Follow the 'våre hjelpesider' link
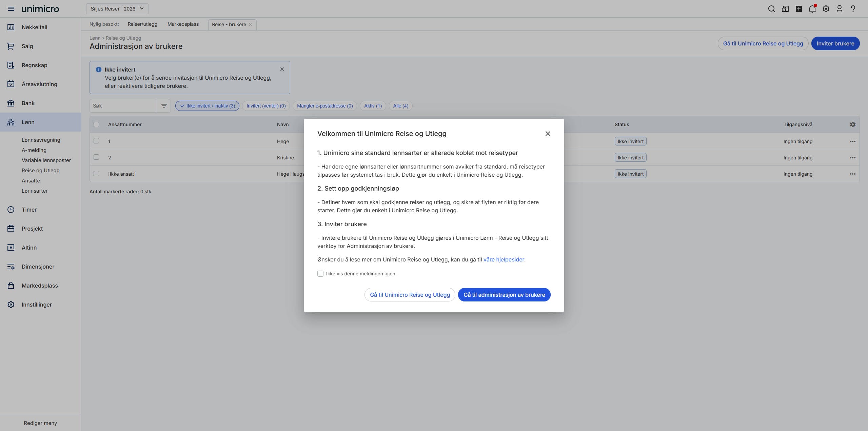The image size is (868, 431). [504, 259]
